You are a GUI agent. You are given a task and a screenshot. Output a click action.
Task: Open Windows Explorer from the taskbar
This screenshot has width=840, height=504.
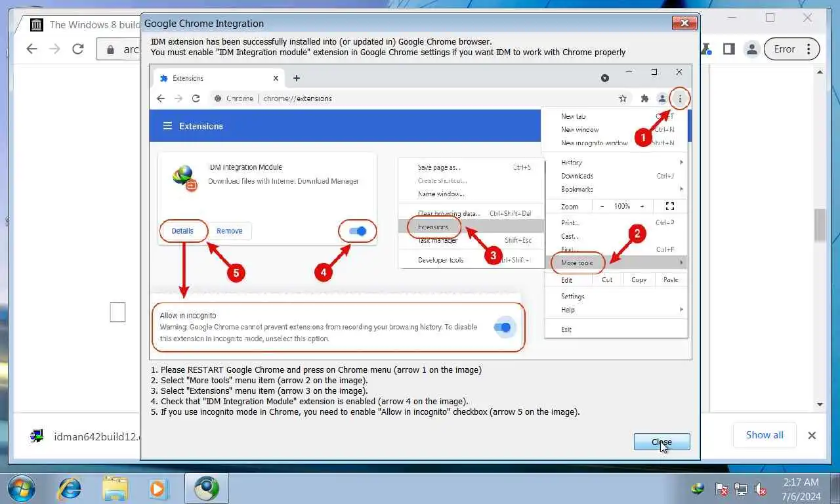(115, 488)
